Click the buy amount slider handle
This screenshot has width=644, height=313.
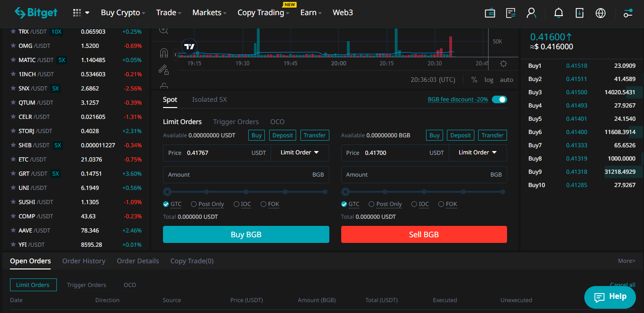(167, 192)
